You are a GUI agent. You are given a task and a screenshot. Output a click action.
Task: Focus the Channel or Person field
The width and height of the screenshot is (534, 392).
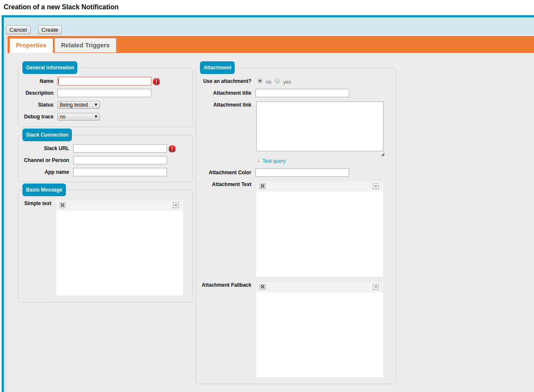(120, 160)
